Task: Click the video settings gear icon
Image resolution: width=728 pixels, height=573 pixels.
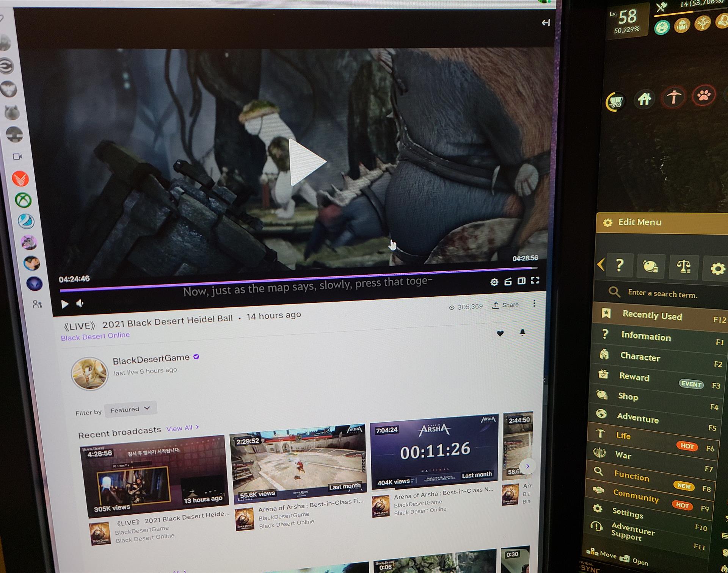Action: click(x=494, y=282)
